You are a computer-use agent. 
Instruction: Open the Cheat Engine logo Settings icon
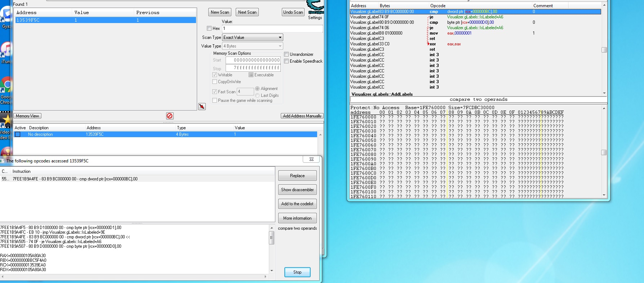pos(315,6)
